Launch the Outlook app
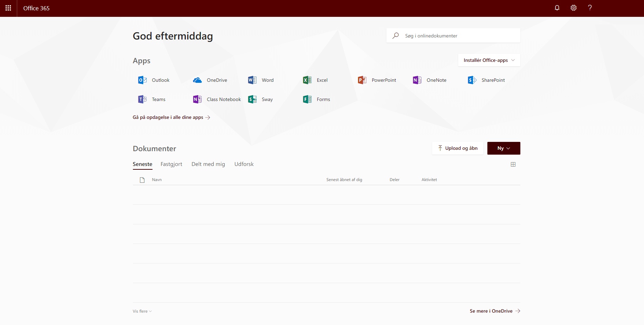 154,80
